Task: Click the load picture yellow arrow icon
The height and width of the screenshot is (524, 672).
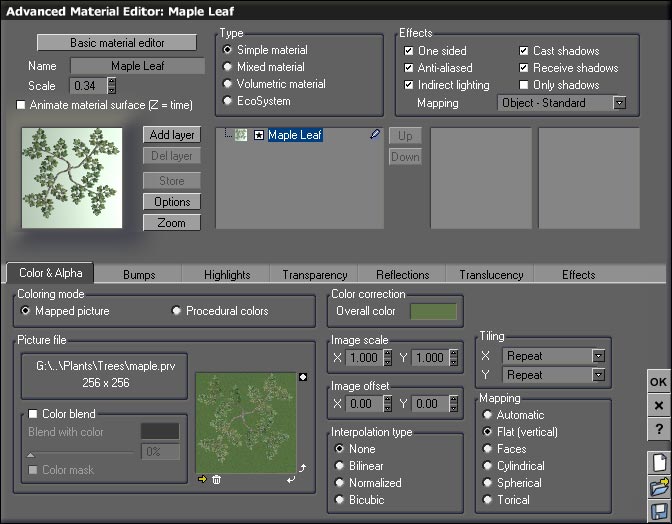Action: [x=202, y=479]
